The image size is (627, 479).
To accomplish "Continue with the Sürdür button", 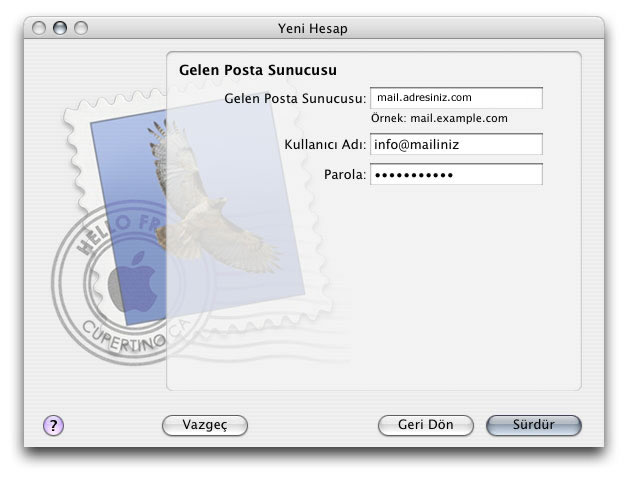I will click(533, 425).
